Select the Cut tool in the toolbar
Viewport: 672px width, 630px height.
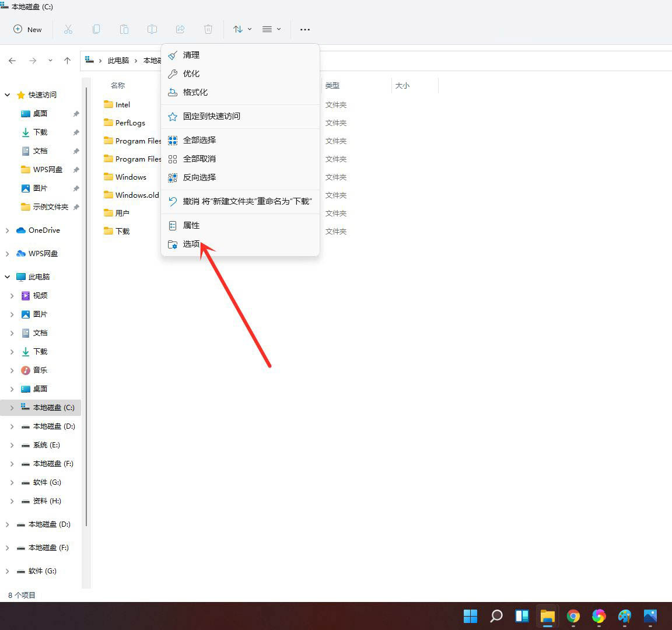pyautogui.click(x=68, y=29)
